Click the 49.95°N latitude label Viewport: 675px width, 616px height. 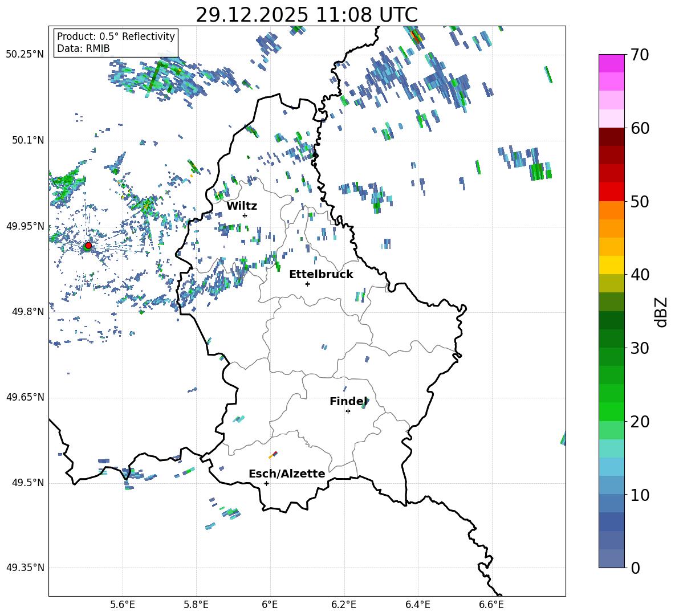pyautogui.click(x=25, y=226)
